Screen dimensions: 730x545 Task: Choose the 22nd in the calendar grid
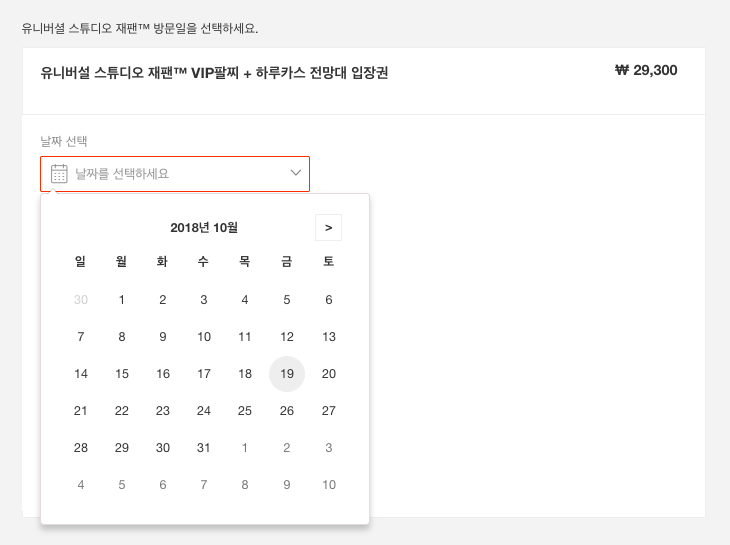coord(122,411)
